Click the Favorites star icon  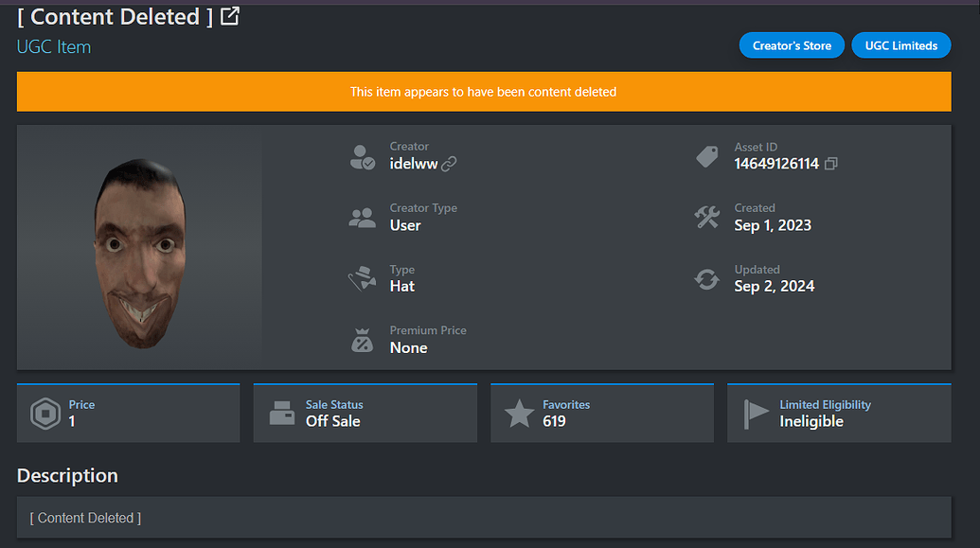coord(520,413)
